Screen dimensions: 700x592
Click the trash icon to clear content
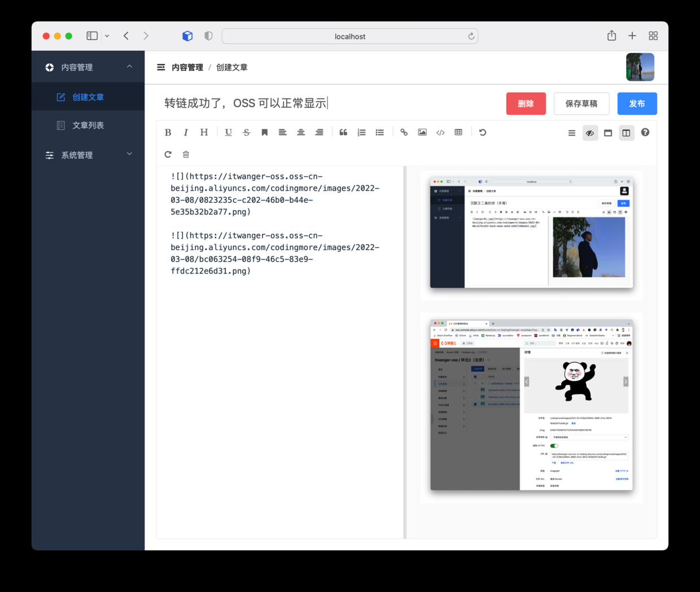click(186, 154)
